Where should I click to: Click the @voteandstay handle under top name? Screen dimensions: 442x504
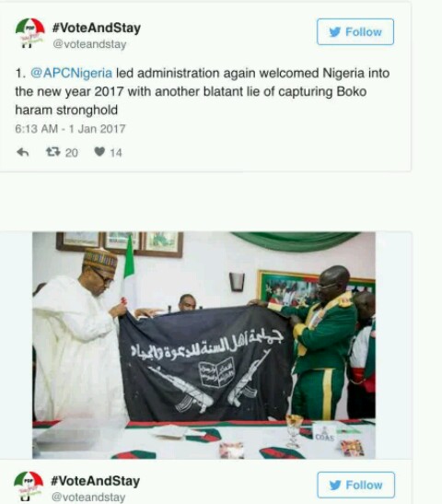(89, 44)
